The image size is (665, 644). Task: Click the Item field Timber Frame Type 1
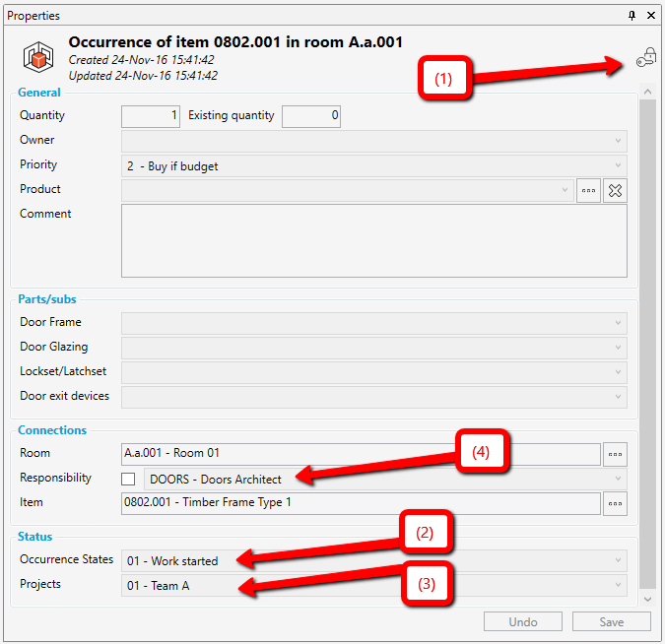[x=361, y=503]
